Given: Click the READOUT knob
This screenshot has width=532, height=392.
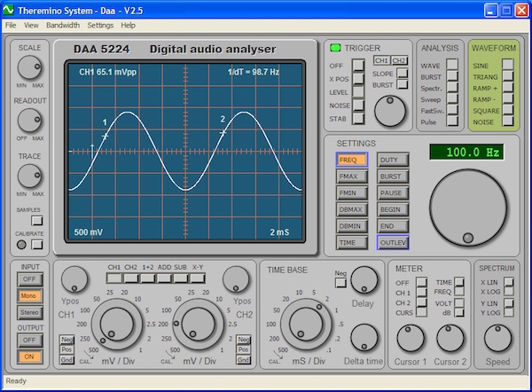Looking at the screenshot, I should pyautogui.click(x=29, y=120).
